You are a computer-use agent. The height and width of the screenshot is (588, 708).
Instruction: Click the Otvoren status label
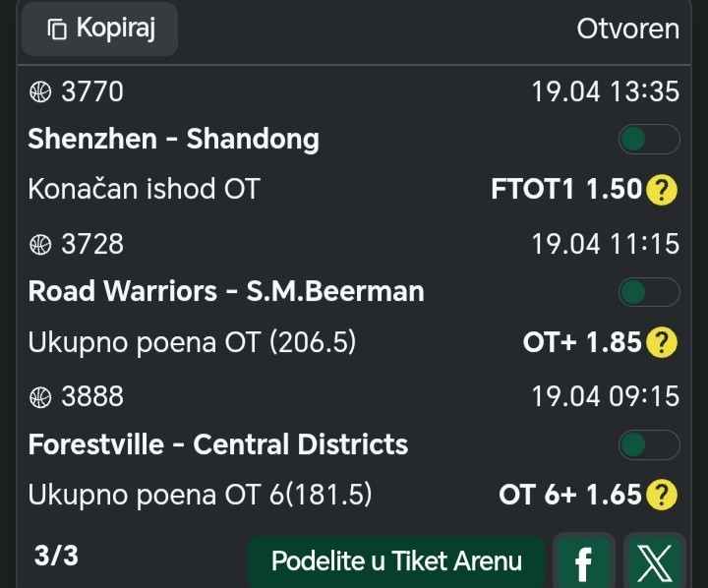[627, 29]
